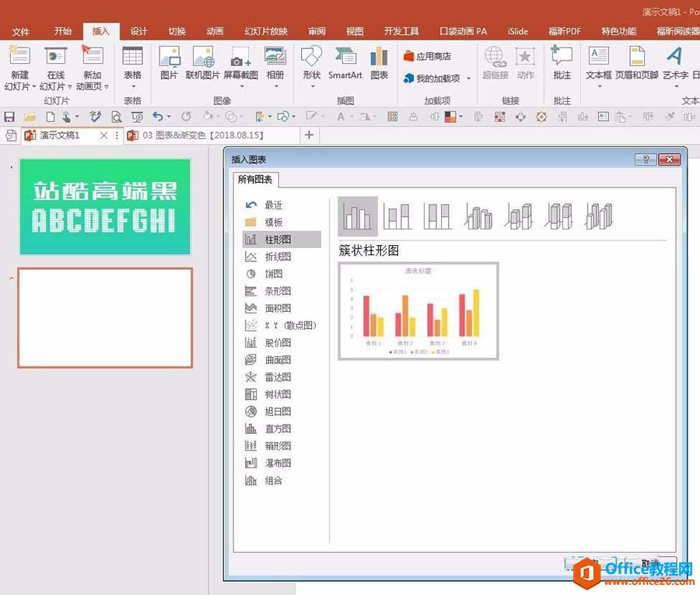Click the Save icon in quick toolbar
700x595 pixels.
point(9,117)
